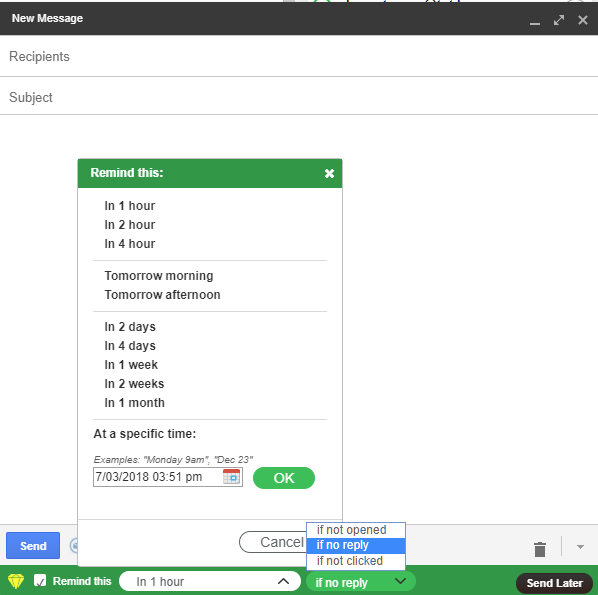
Task: Click the yellow diamond premium icon
Action: point(16,581)
